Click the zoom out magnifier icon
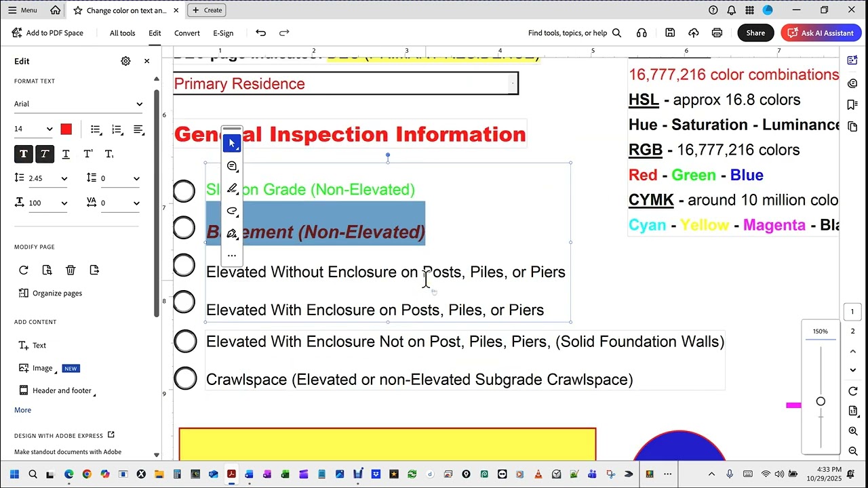 point(853,451)
